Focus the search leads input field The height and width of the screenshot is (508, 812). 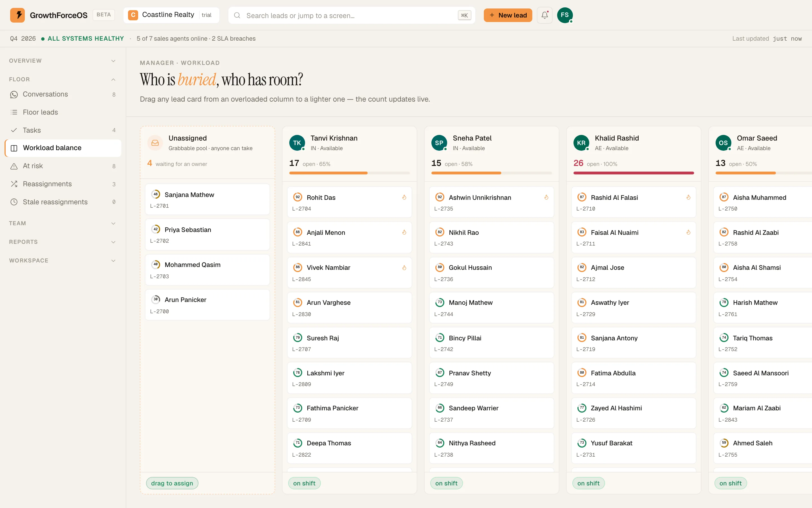pos(352,15)
